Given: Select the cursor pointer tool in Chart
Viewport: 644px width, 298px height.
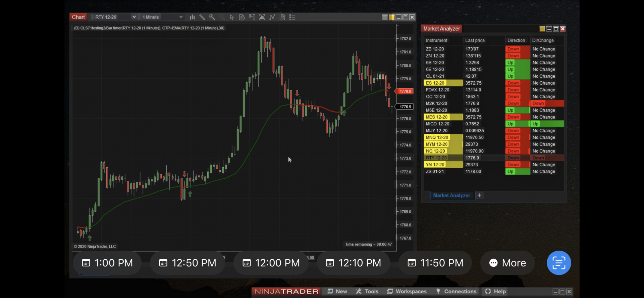Looking at the screenshot, I should pos(232,17).
